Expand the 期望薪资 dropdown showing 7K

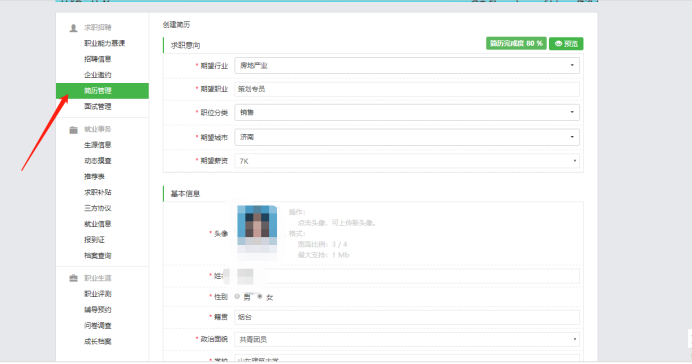(x=407, y=161)
